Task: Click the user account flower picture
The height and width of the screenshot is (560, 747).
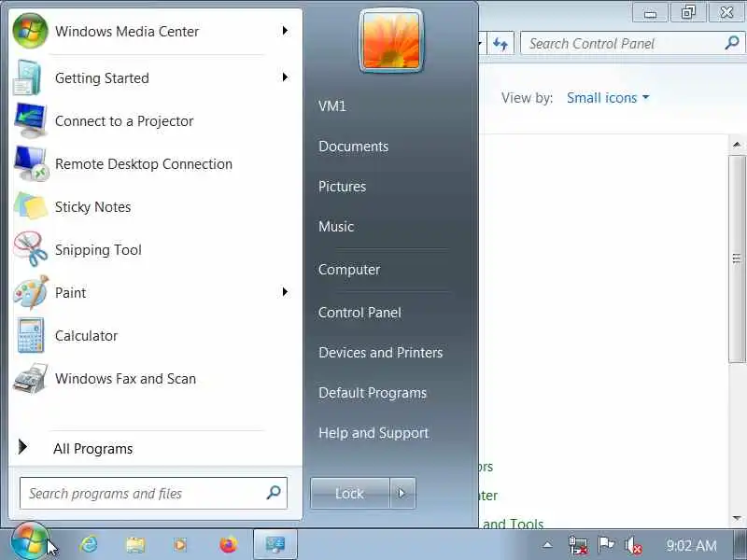Action: (391, 41)
